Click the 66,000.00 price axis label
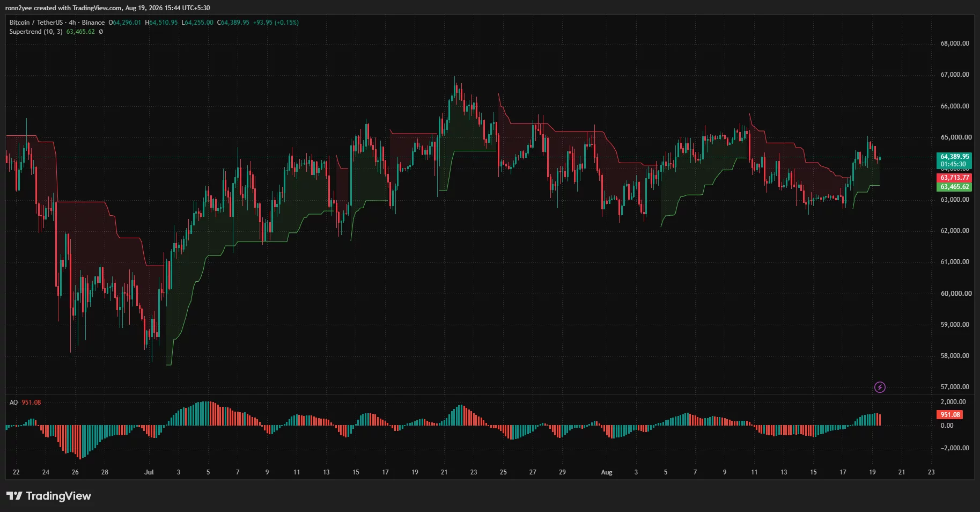 955,106
